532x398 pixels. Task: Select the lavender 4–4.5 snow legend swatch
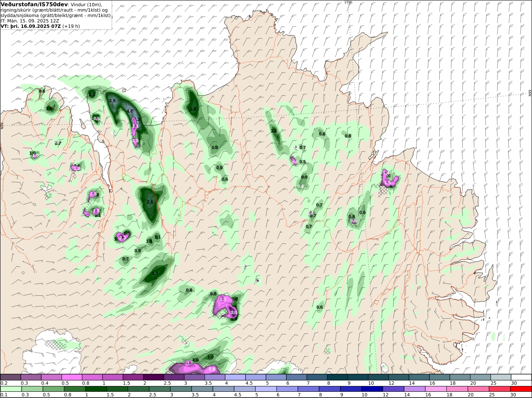[236, 377]
